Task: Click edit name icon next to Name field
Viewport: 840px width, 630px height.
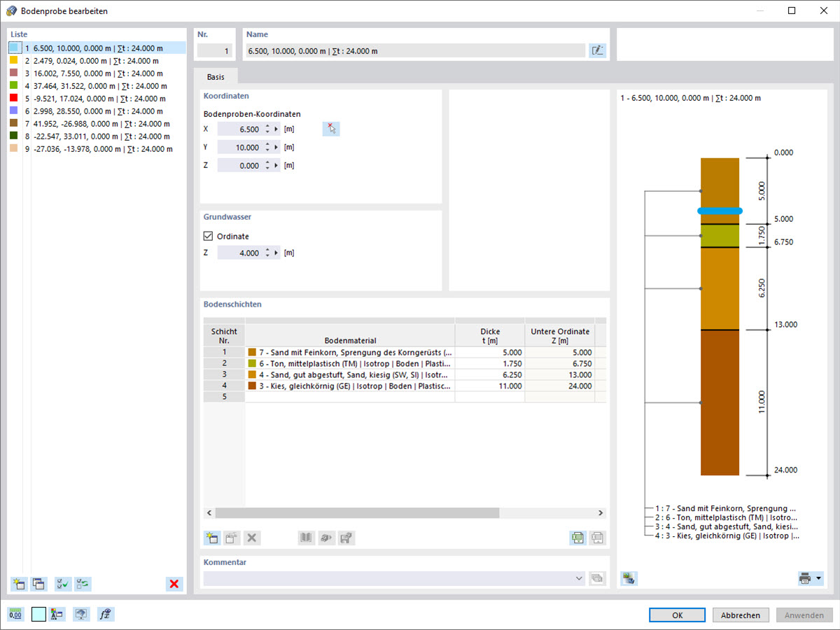Action: [597, 50]
